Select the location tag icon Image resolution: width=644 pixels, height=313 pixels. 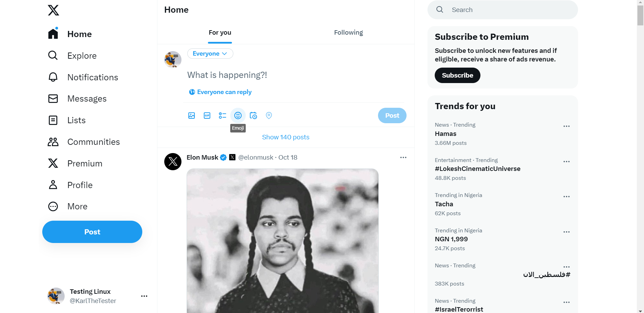click(x=269, y=115)
